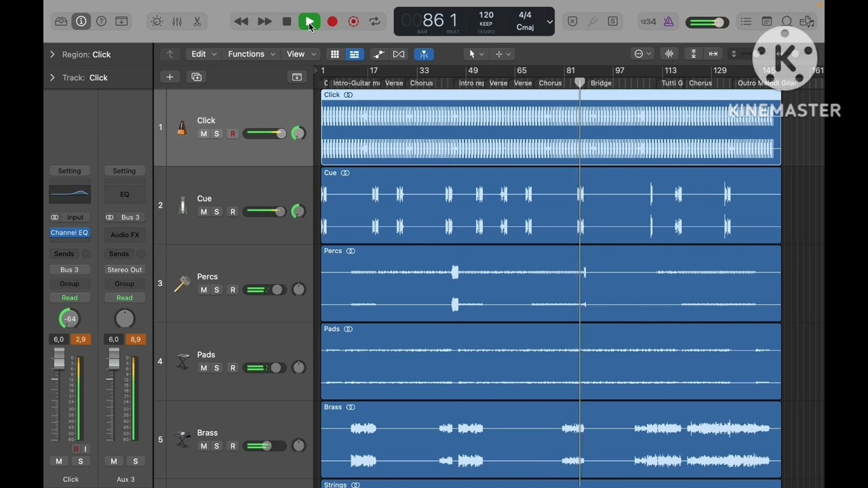Screen dimensions: 868x488
Task: Click the Replace mode icon
Action: click(x=572, y=22)
